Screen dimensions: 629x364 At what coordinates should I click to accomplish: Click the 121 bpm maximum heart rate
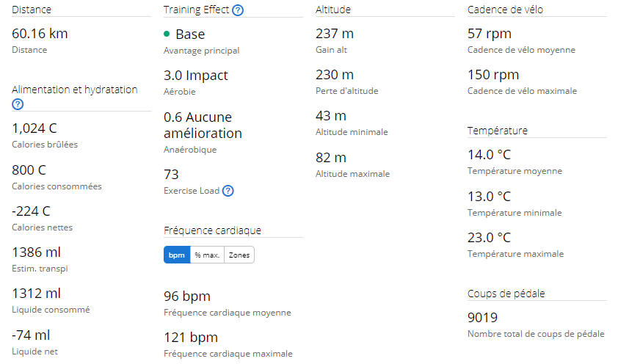point(191,338)
